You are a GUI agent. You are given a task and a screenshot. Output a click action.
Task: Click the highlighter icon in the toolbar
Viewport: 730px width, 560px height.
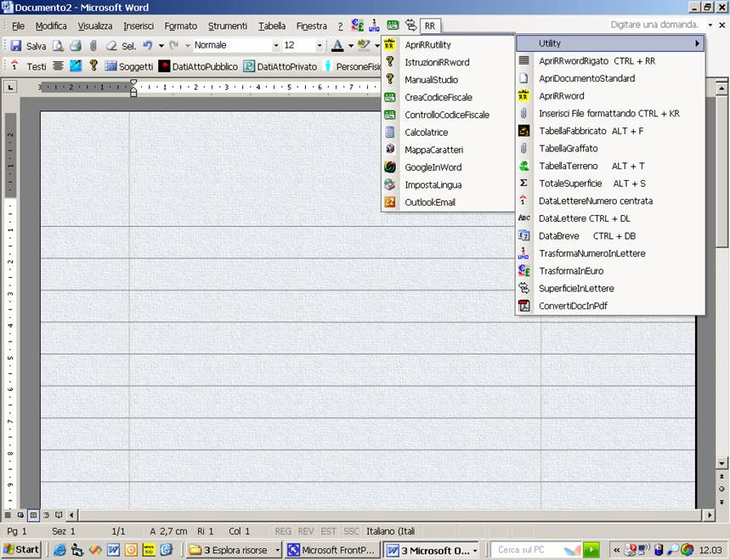click(363, 45)
